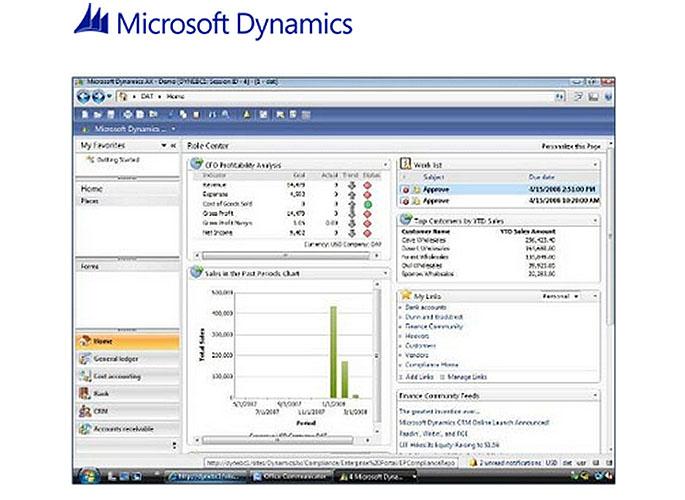Image resolution: width=685 pixels, height=500 pixels.
Task: Click the red status diamond for Net Income
Action: 367,233
